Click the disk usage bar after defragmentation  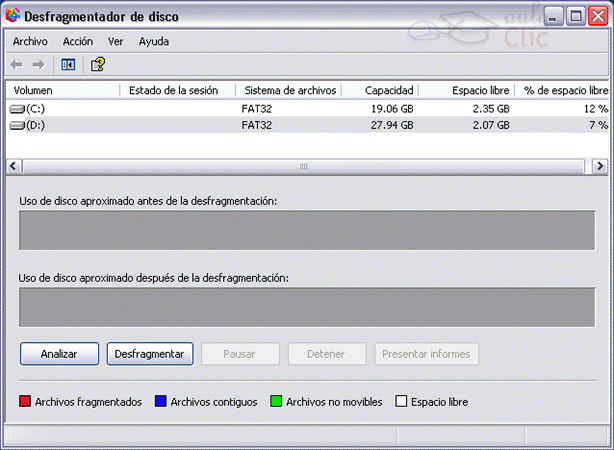[x=307, y=307]
